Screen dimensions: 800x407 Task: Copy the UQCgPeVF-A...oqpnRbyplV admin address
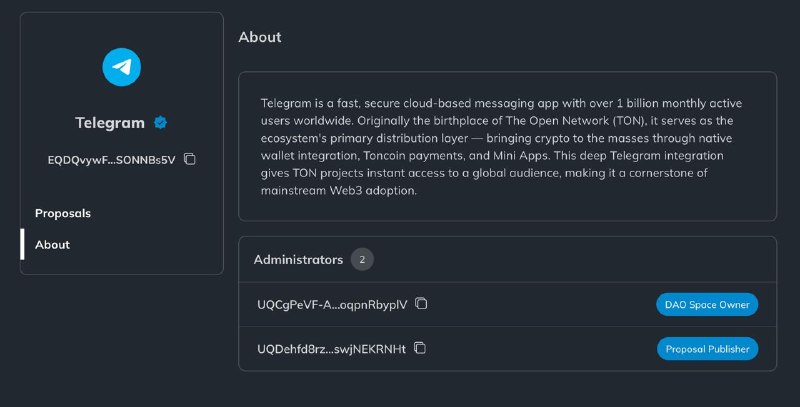click(x=421, y=303)
